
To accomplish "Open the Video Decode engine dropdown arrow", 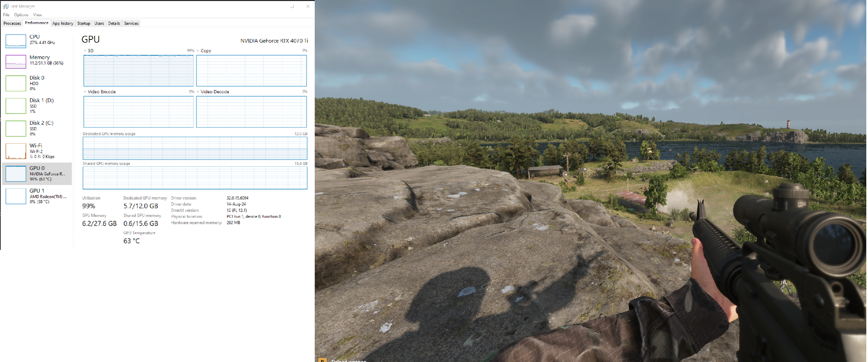I will [x=198, y=92].
